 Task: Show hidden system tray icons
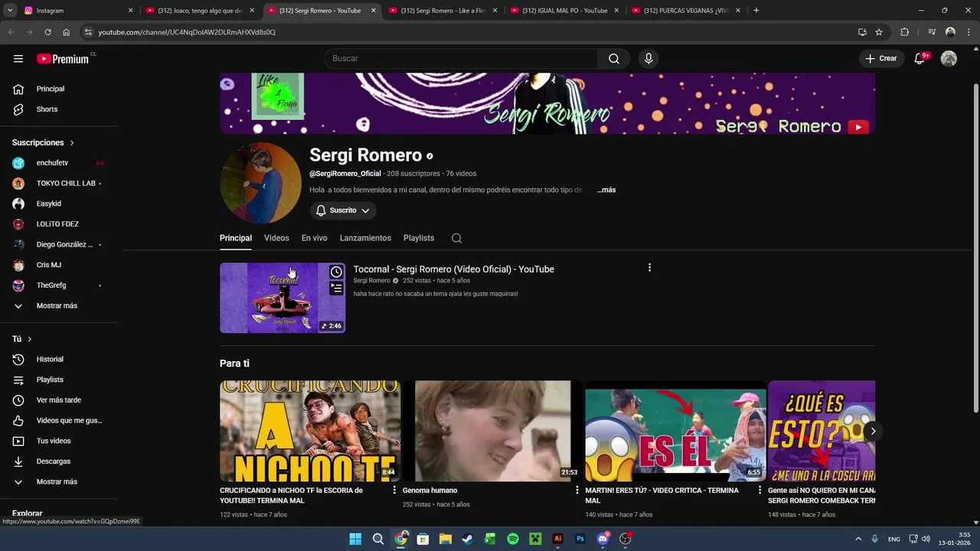click(x=858, y=539)
